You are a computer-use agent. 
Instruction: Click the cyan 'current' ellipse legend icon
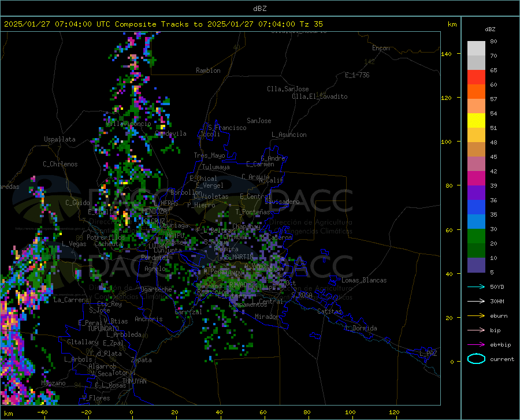click(476, 359)
